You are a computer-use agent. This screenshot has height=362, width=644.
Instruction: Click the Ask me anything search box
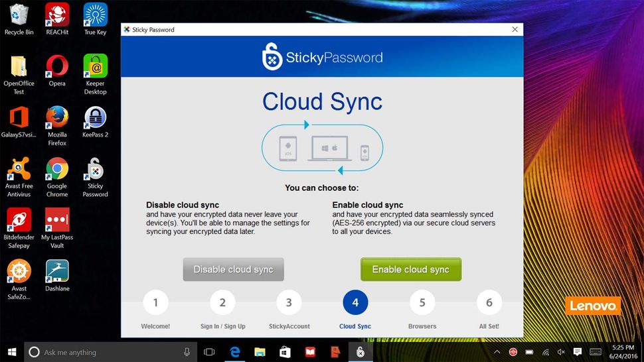111,352
